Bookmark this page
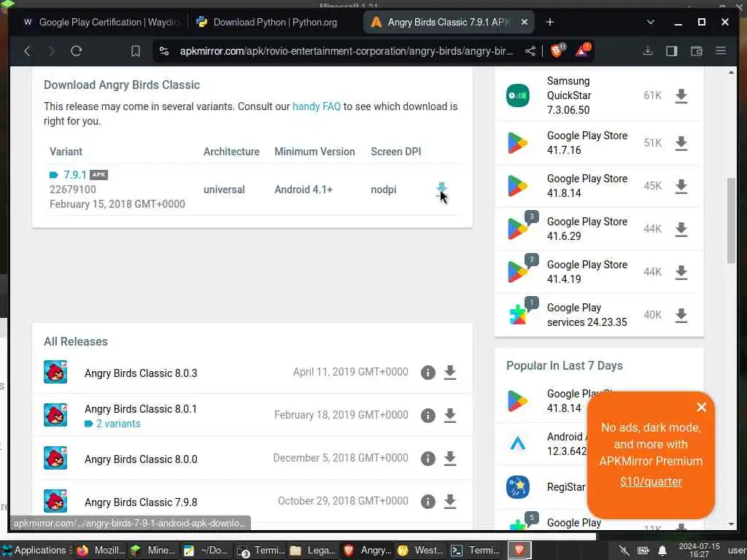 pyautogui.click(x=135, y=51)
